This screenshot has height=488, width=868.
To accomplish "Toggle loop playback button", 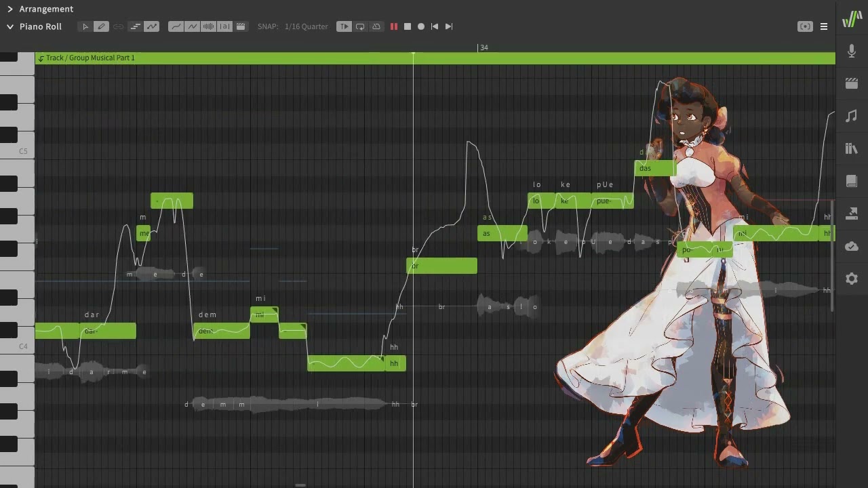I will click(360, 26).
